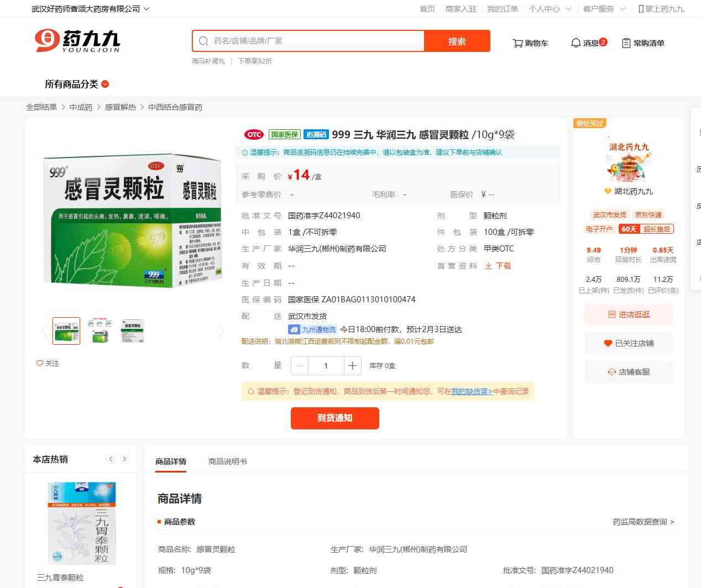
Task: Click the 到货通知 button
Action: point(334,418)
